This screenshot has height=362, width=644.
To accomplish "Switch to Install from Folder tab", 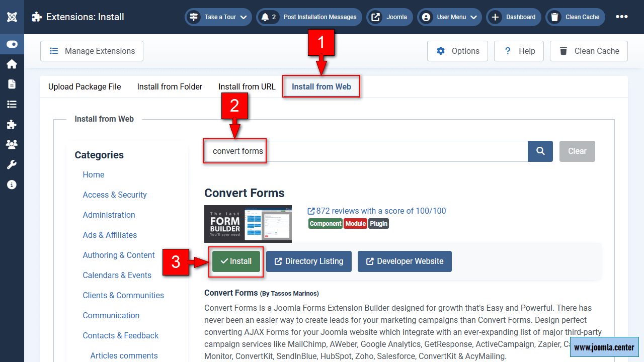I will [x=170, y=86].
